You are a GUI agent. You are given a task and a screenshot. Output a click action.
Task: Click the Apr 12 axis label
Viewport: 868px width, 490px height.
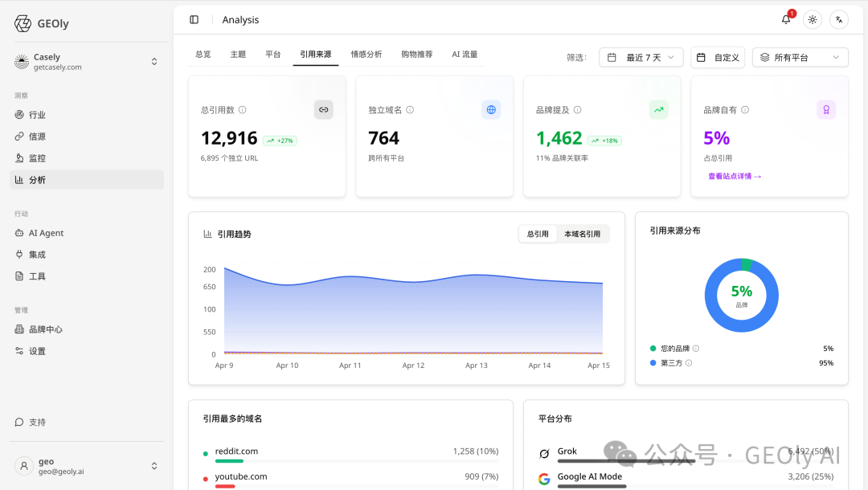(x=414, y=365)
